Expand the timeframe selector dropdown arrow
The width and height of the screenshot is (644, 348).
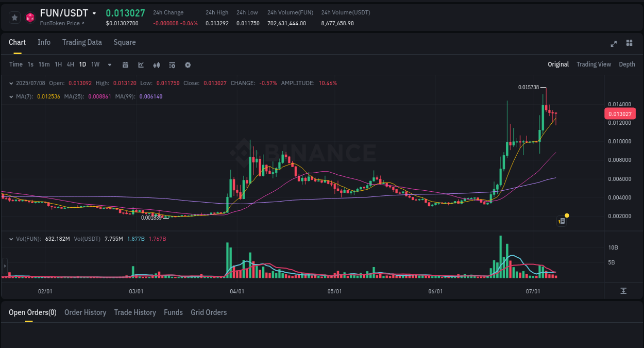tap(109, 64)
